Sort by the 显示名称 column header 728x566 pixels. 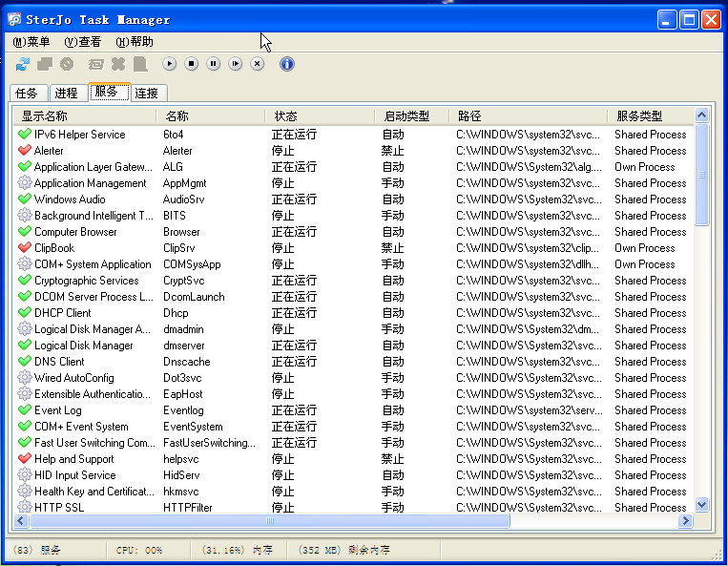(x=85, y=115)
